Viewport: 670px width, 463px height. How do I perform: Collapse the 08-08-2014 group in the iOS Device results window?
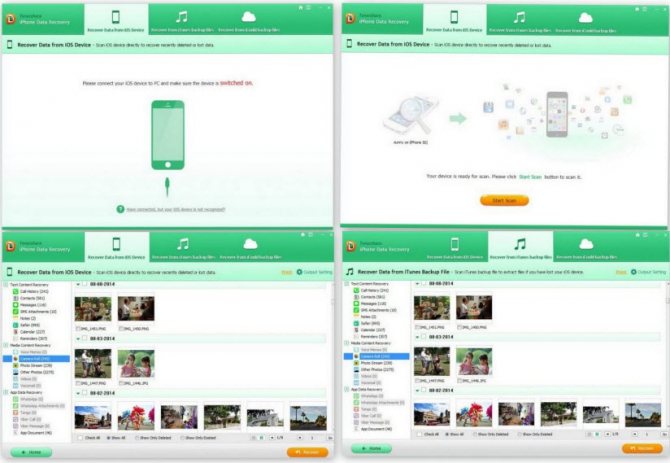click(x=78, y=284)
